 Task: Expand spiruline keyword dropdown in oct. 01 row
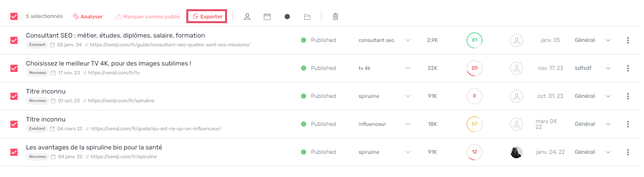click(408, 96)
